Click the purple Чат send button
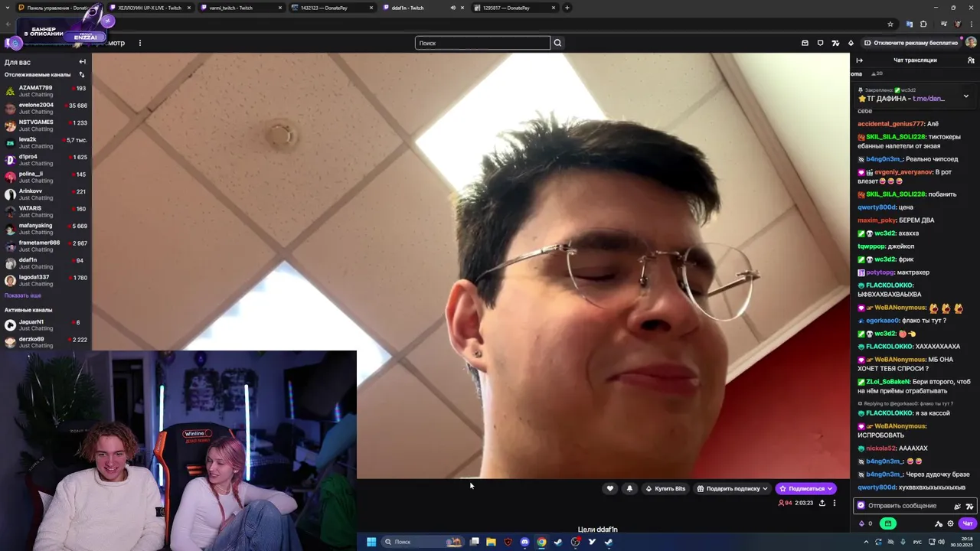Screen dimensions: 980x551 pos(968,523)
